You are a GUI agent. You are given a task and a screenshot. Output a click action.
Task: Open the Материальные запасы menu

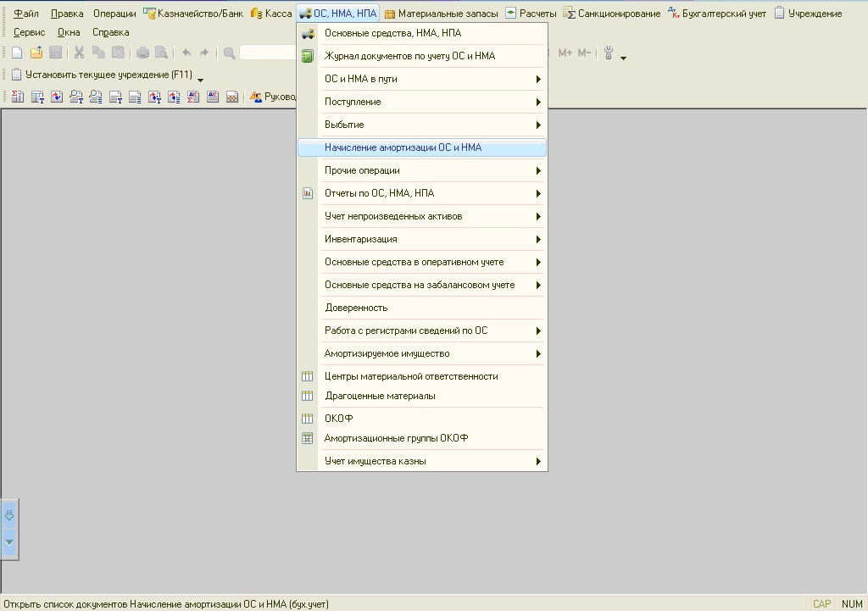(x=441, y=14)
